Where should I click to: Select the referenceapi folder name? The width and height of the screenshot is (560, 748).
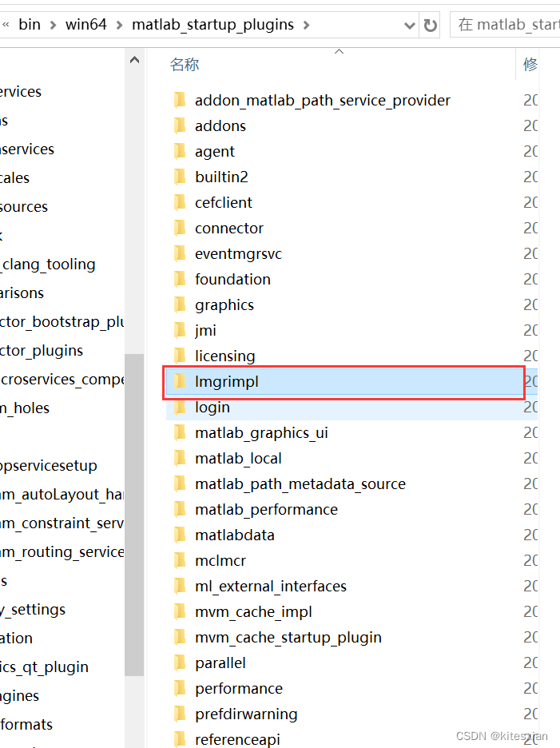[x=237, y=740]
